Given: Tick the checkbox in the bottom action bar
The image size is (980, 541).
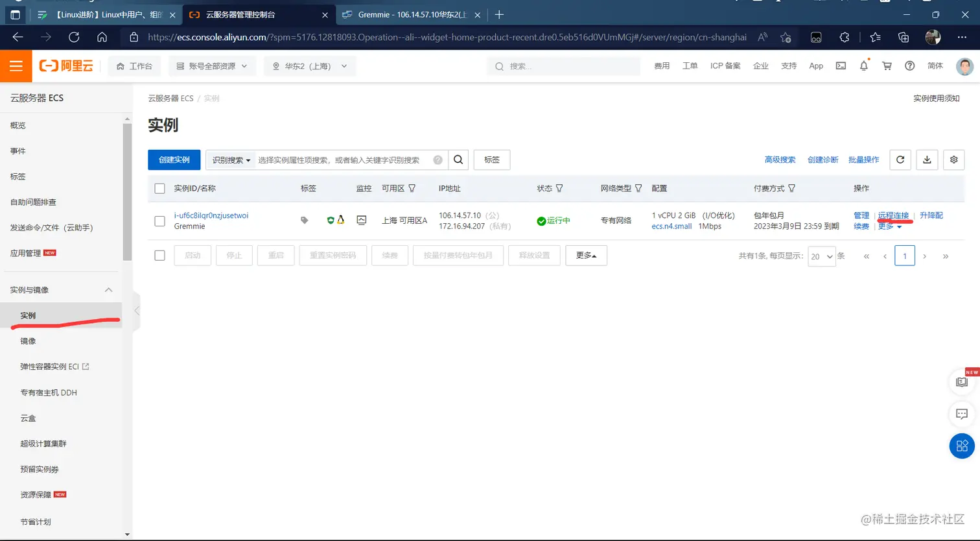Looking at the screenshot, I should 160,256.
